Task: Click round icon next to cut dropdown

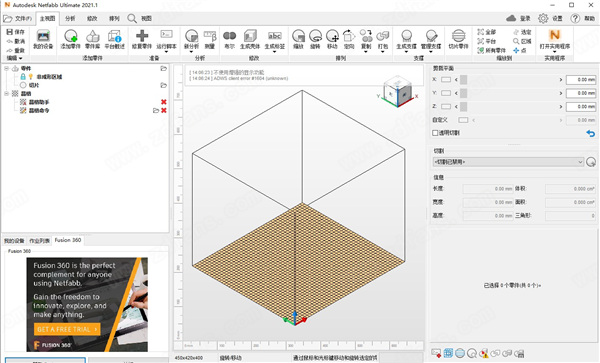Action: [x=591, y=162]
